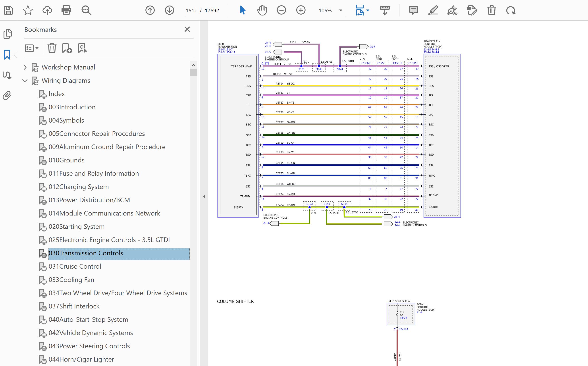588x366 pixels.
Task: Print the document using the printer icon
Action: [66, 10]
